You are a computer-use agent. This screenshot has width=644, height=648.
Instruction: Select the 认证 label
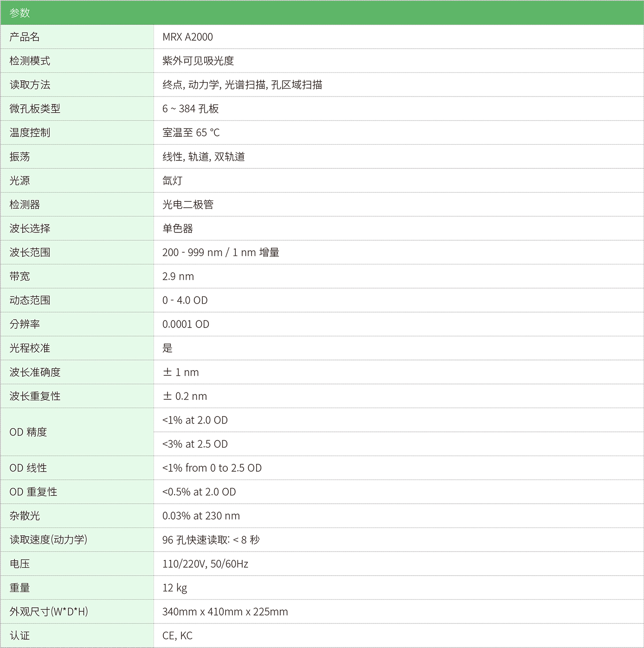coord(19,635)
